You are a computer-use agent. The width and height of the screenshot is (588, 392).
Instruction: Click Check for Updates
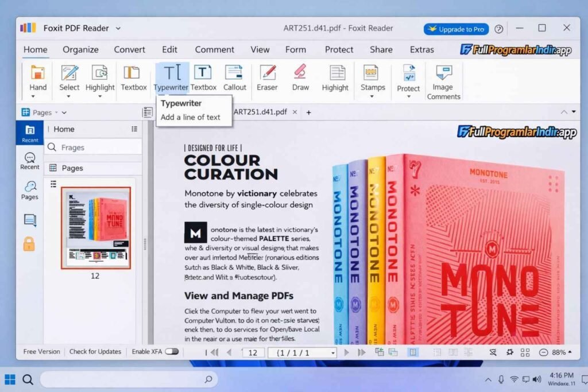(95, 352)
